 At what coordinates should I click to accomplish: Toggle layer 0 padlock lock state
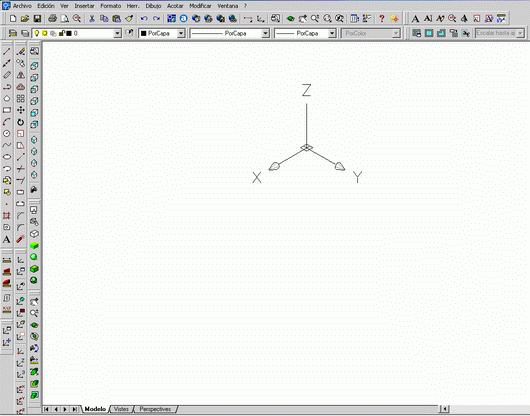click(x=62, y=33)
